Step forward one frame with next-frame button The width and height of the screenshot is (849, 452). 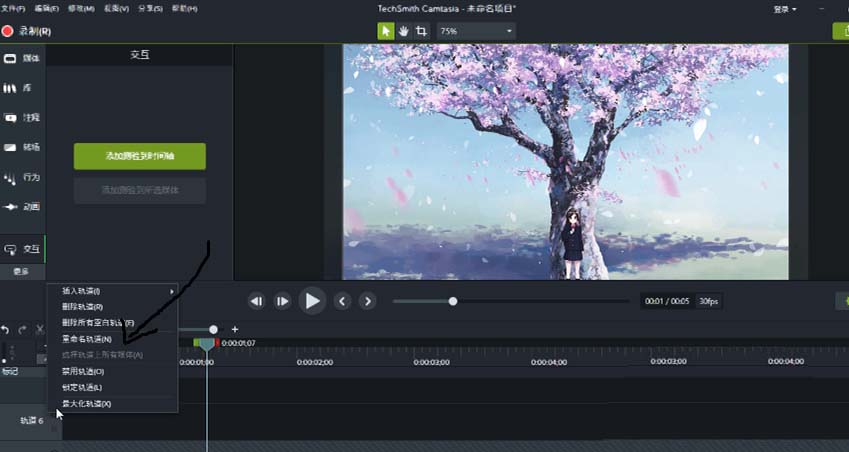click(282, 301)
